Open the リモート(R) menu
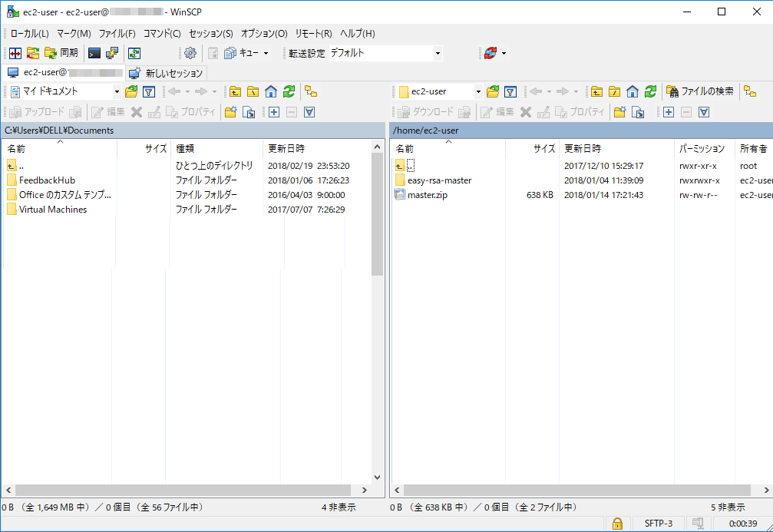Image resolution: width=773 pixels, height=532 pixels. pyautogui.click(x=313, y=34)
